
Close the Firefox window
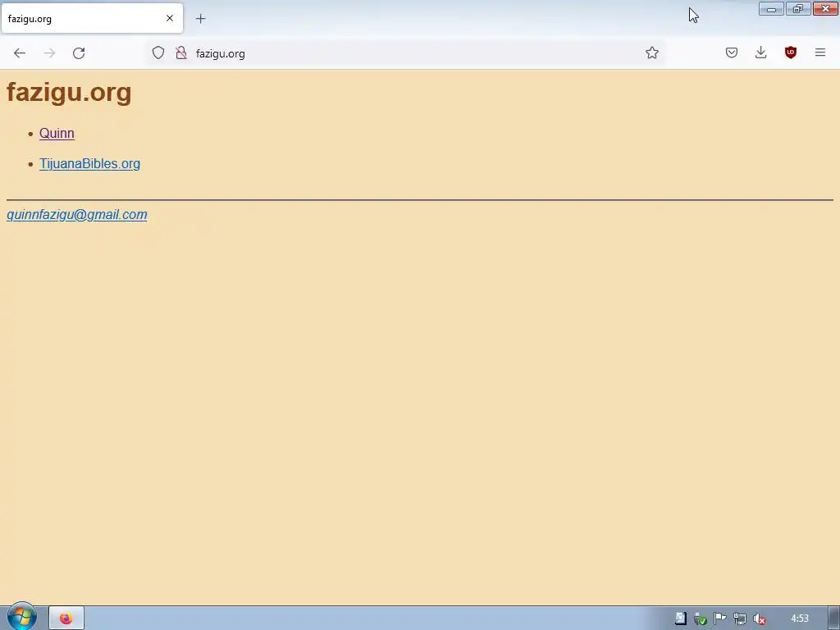coord(825,8)
